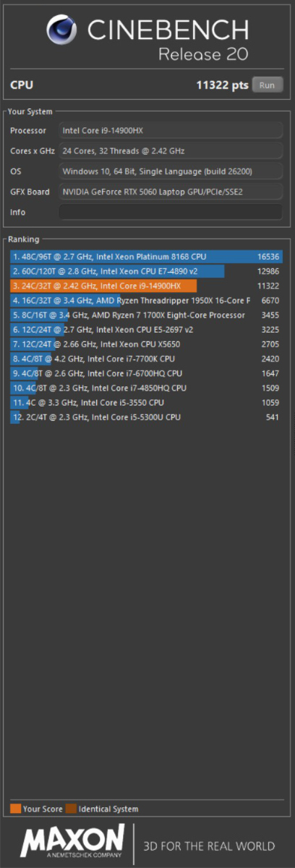The image size is (295, 868).
Task: Select the Core i7-7700K ranking entry
Action: (x=146, y=359)
